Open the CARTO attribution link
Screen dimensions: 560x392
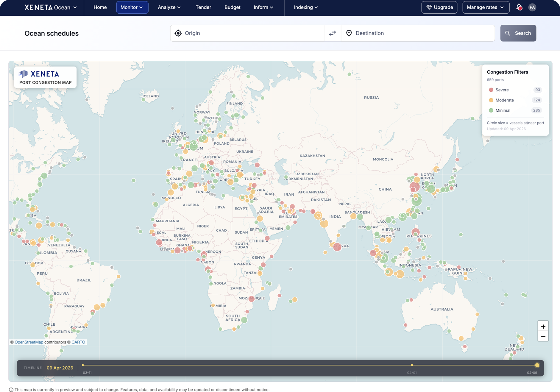click(78, 342)
